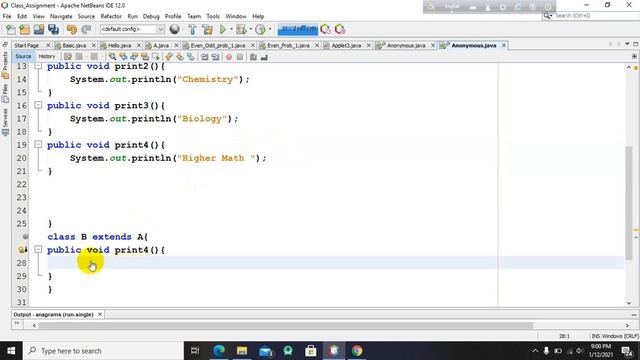The height and width of the screenshot is (360, 640).
Task: Click the Profile Project clock icon
Action: [260, 29]
